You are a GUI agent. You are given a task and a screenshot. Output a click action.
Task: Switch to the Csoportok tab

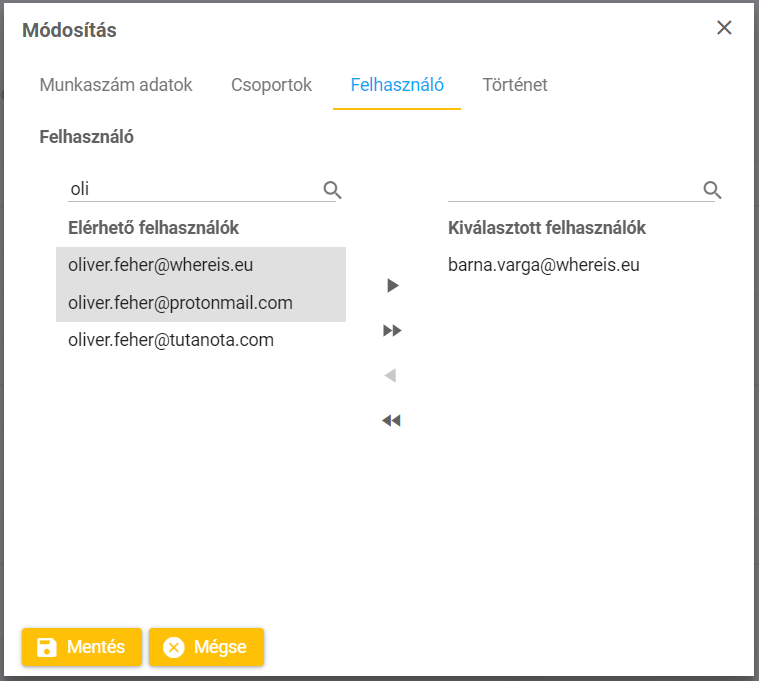[271, 85]
